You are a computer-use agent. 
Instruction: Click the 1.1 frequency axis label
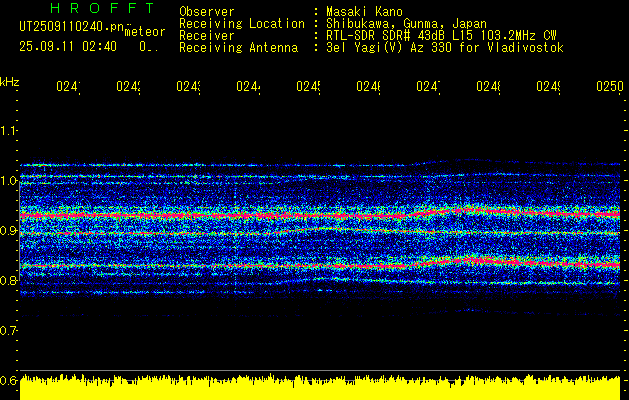tap(8, 130)
